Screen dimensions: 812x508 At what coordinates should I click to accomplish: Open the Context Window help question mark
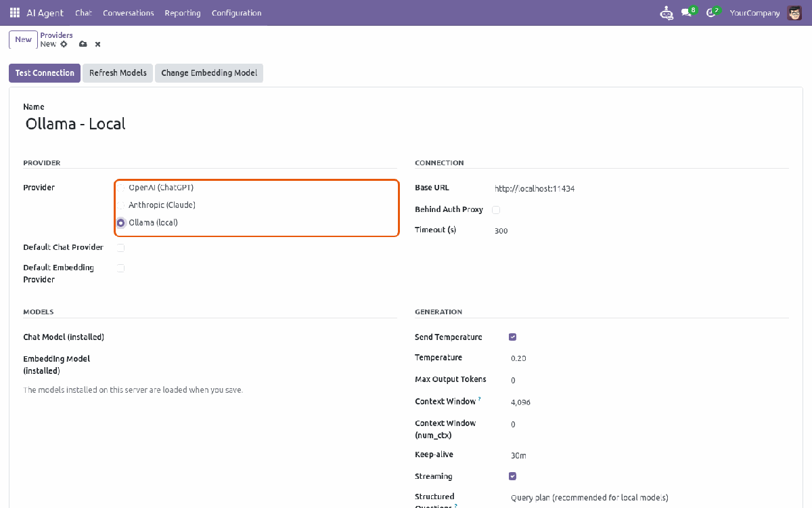pos(480,400)
